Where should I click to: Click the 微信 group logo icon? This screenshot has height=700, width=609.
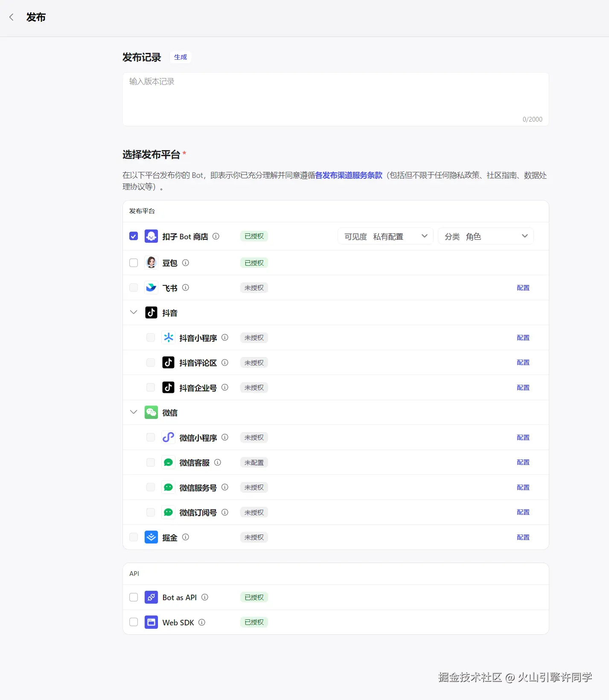(x=151, y=412)
